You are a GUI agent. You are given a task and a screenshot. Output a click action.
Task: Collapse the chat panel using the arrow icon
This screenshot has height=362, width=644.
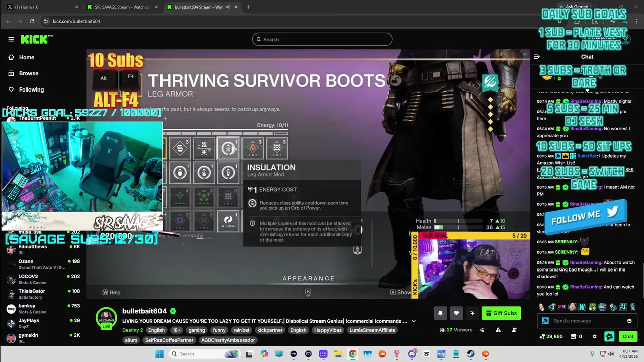pos(537,57)
